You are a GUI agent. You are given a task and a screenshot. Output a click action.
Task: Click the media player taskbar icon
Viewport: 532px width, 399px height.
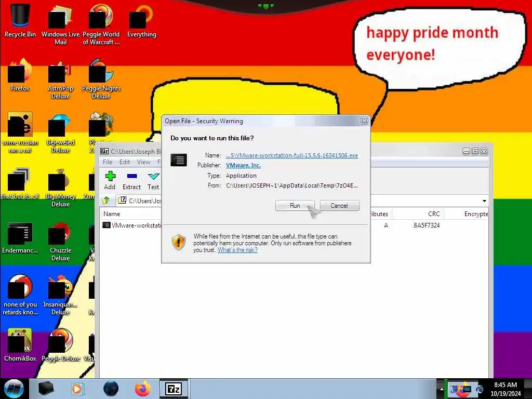tap(77, 389)
